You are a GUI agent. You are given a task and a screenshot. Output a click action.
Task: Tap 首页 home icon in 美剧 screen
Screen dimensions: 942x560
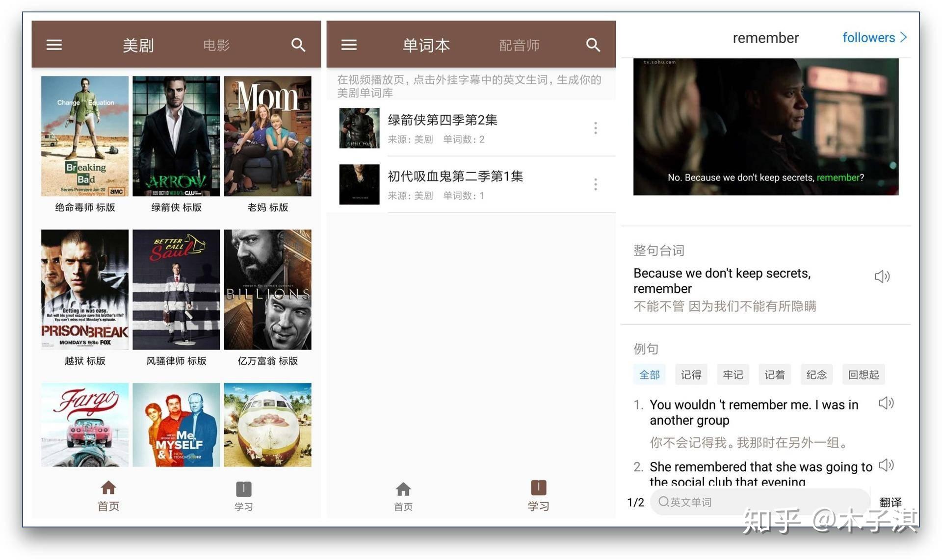point(108,488)
